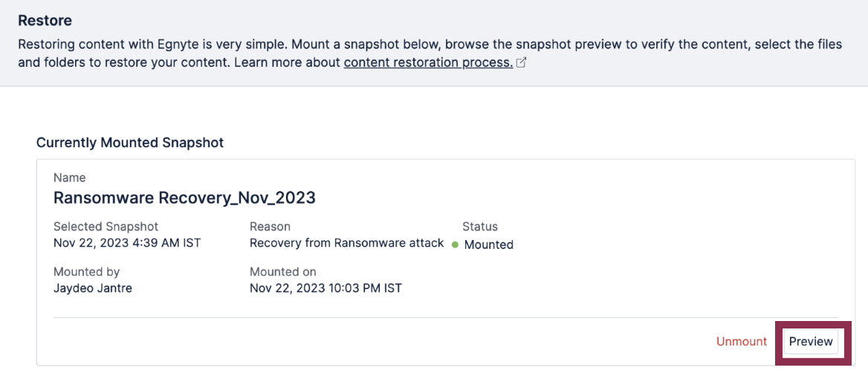Click the Mounted by label
Screen dimensions: 868x376
tap(86, 272)
